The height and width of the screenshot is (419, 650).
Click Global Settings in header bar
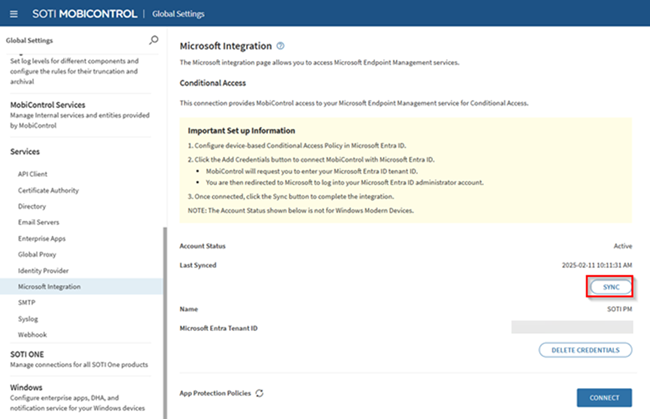tap(178, 14)
